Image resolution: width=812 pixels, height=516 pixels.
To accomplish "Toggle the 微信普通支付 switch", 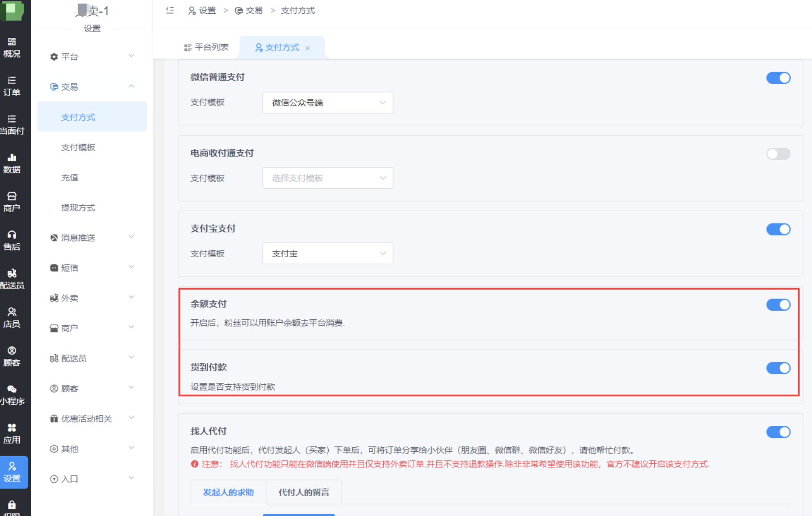I will [779, 78].
